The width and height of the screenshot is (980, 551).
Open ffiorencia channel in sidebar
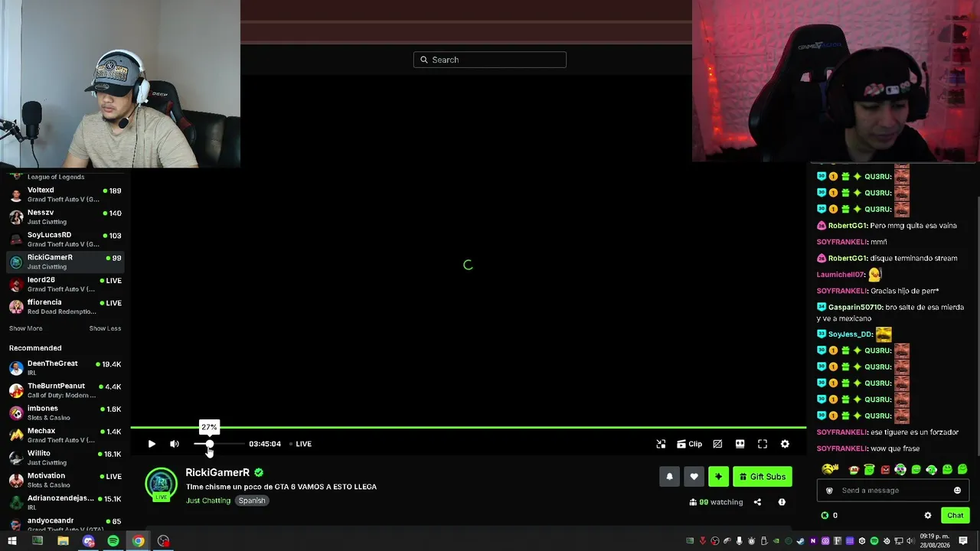click(65, 307)
